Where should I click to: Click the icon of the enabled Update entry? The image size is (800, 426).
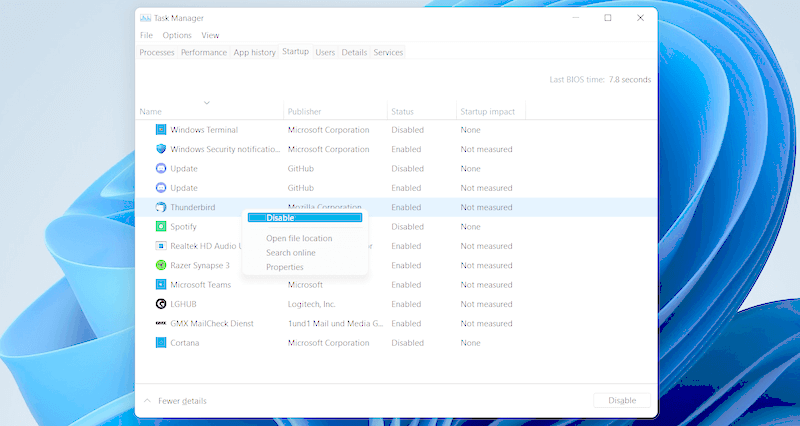[x=161, y=188]
